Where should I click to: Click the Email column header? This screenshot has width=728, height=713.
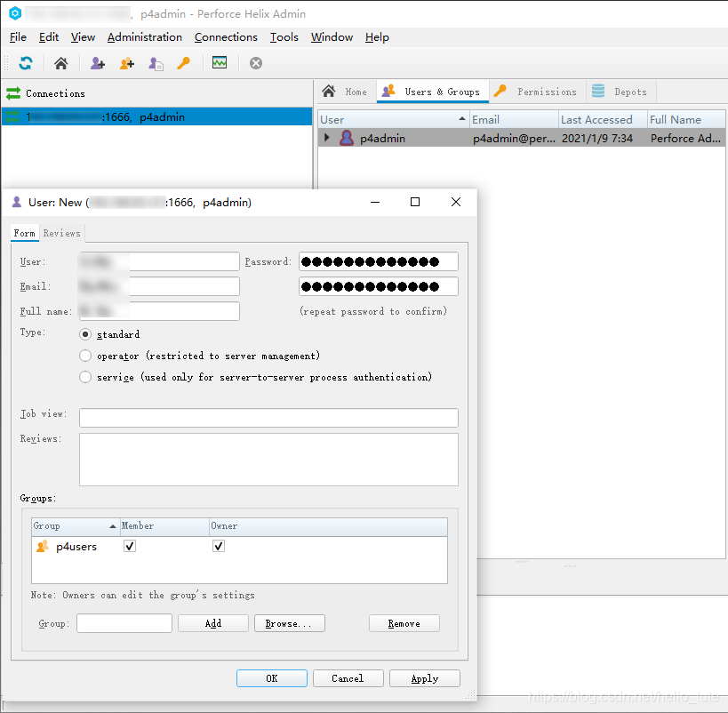point(514,119)
